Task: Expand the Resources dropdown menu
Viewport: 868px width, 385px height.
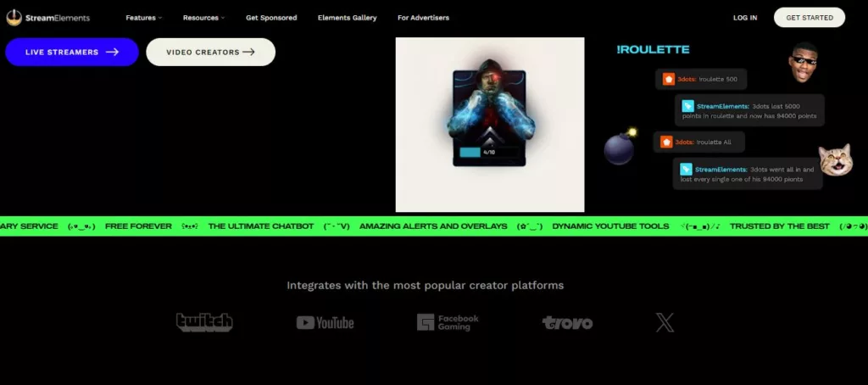Action: (x=203, y=18)
